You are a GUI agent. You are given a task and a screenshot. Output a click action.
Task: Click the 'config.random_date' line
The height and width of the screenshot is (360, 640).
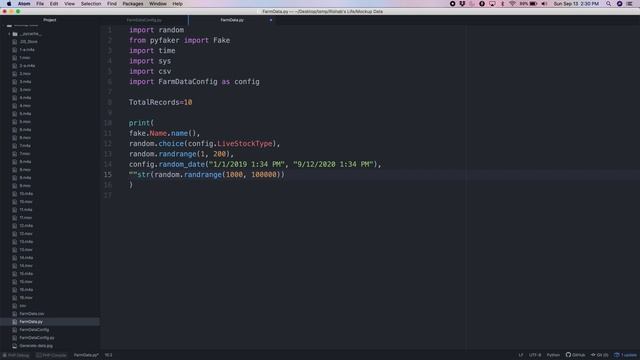(x=255, y=164)
